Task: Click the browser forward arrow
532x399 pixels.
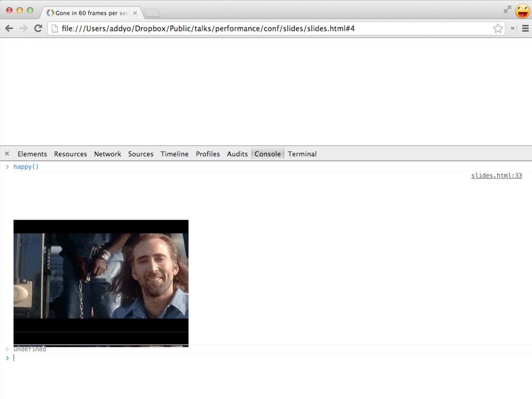Action: coord(23,29)
